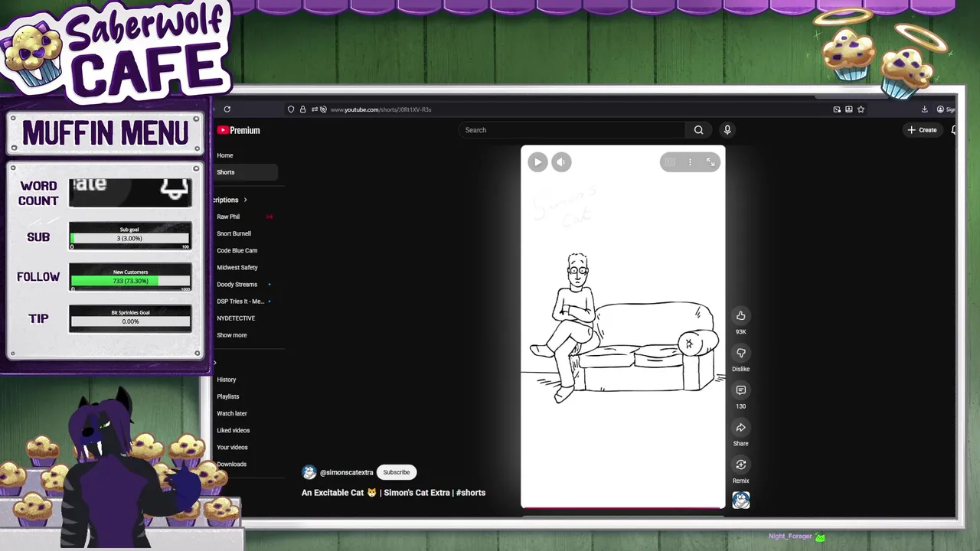Click the padlock site info icon

coord(303,109)
